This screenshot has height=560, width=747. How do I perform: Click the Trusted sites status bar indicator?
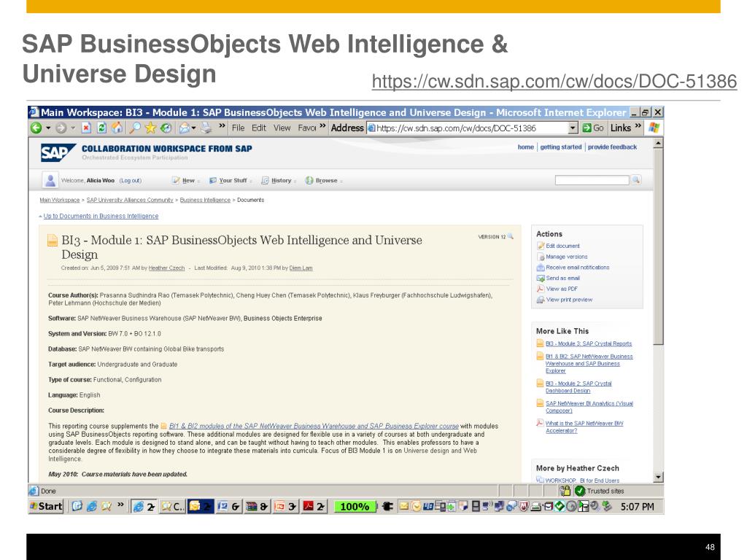pos(600,491)
